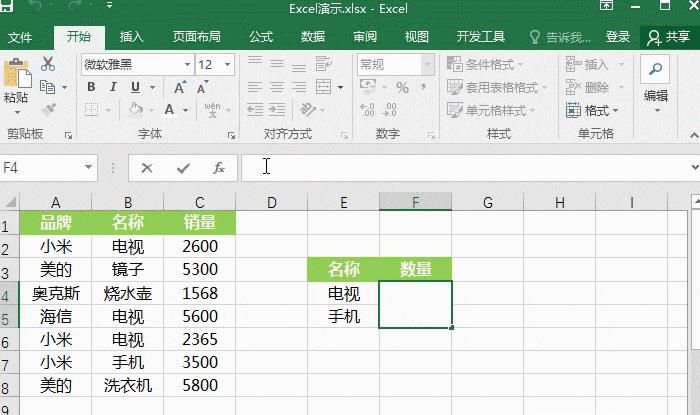
Task: Open font size dropdown showing 12
Action: [x=227, y=65]
